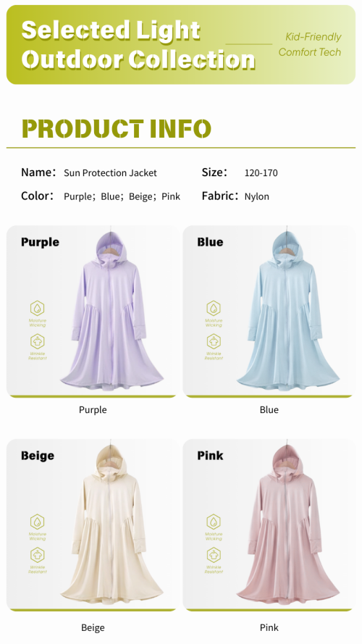Click the Purple caption below the first card
The height and width of the screenshot is (644, 362).
[93, 410]
